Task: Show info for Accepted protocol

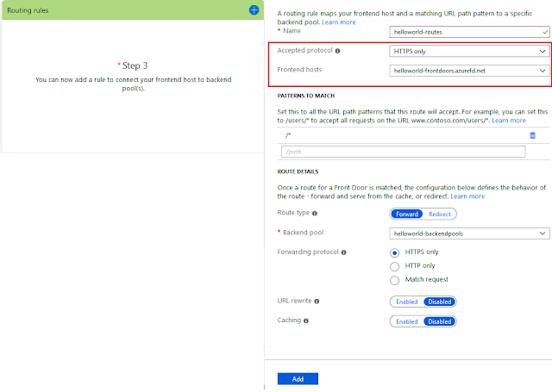Action: click(x=337, y=51)
